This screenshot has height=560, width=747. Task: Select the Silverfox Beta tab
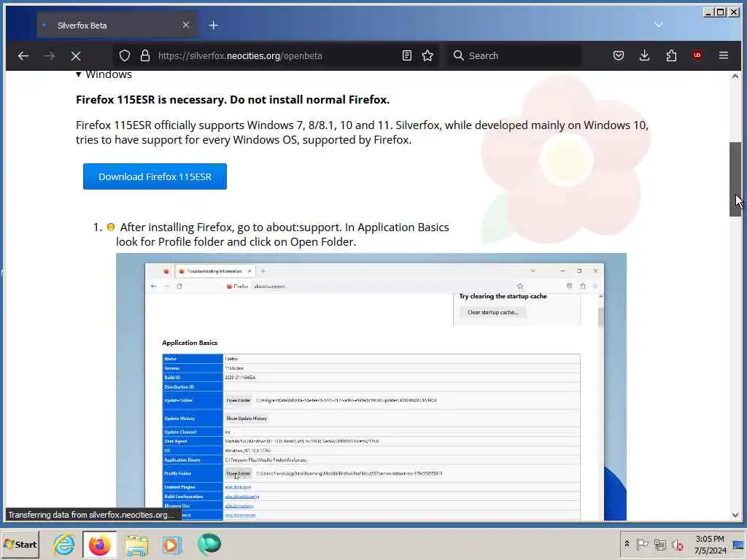click(117, 26)
